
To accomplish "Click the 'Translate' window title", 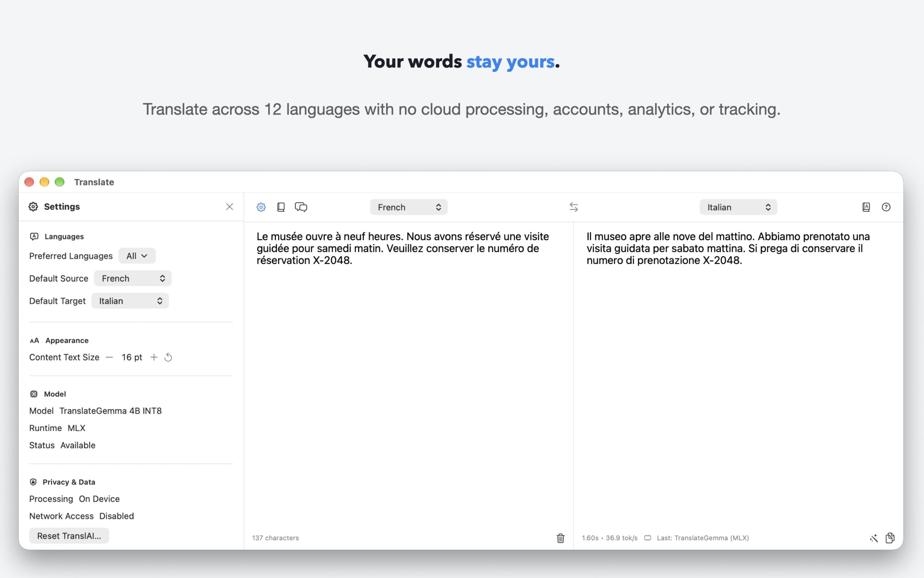I will click(94, 182).
